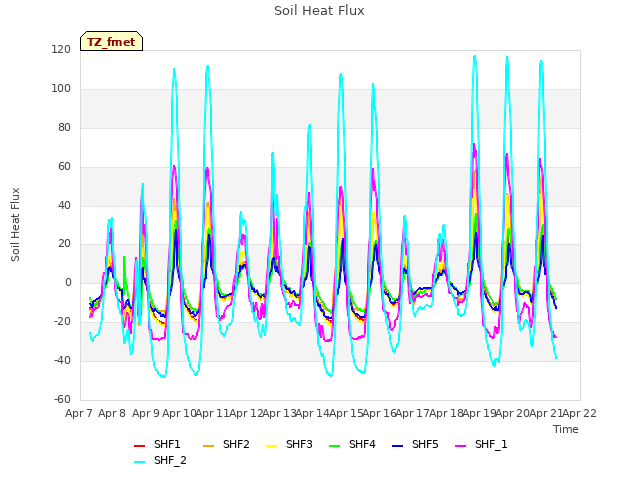640x480 pixels.
Task: Toggle SHF1 series in legend
Action: coord(157,444)
